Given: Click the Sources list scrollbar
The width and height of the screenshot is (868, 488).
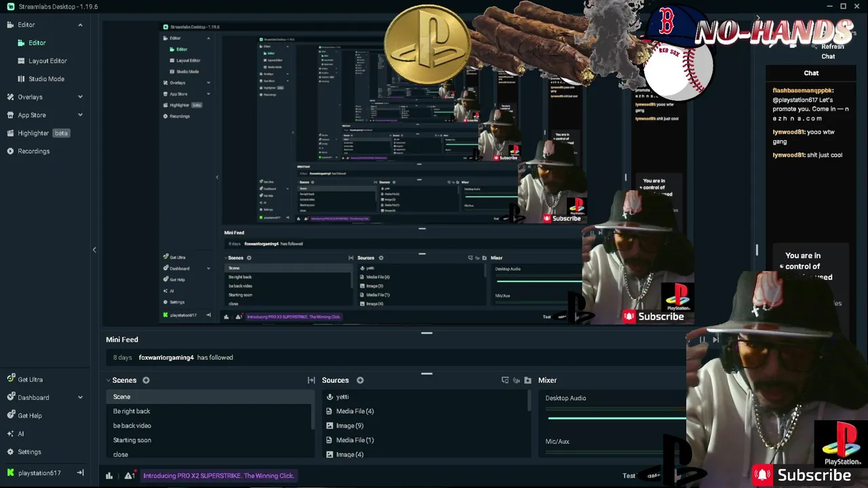Looking at the screenshot, I should (529, 401).
